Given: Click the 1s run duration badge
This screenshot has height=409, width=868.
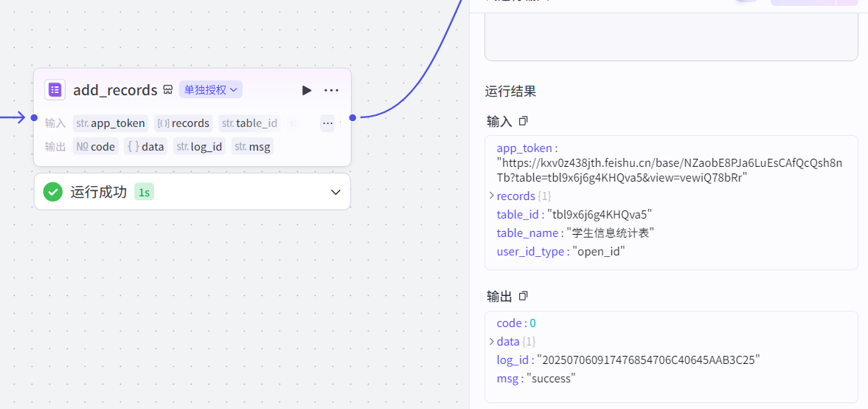Looking at the screenshot, I should point(145,193).
